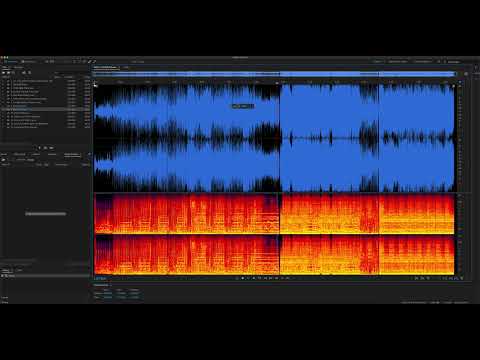Switch to the Multitrack editor view

pyautogui.click(x=28, y=62)
